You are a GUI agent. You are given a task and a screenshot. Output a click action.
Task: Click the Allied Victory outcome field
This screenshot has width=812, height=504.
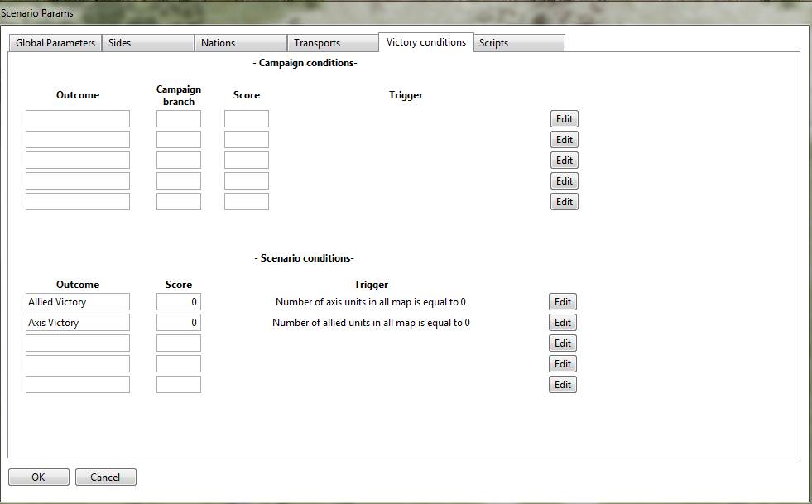tap(78, 302)
